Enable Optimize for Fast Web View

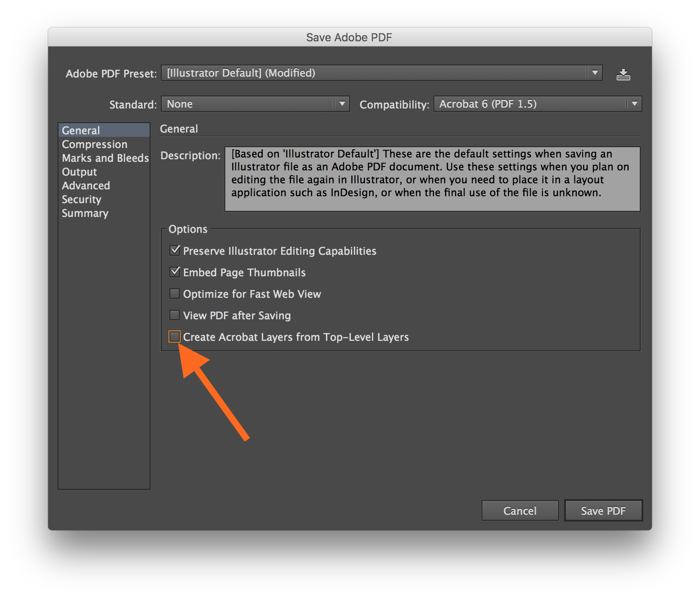pyautogui.click(x=175, y=293)
